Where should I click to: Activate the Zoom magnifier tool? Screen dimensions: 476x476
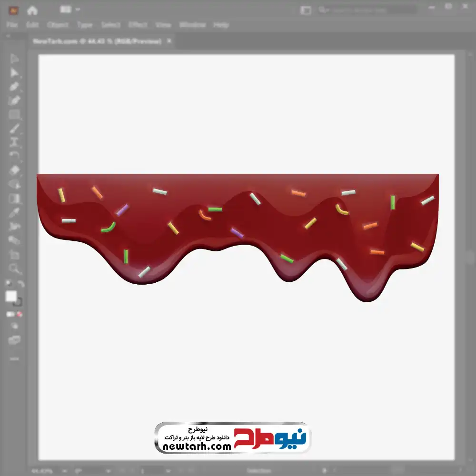14,269
